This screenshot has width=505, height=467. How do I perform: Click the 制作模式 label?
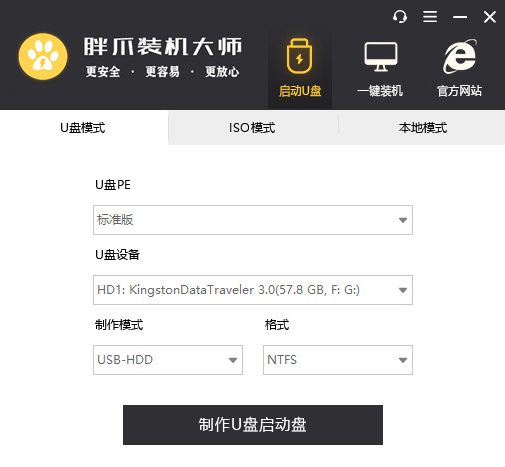click(x=119, y=325)
